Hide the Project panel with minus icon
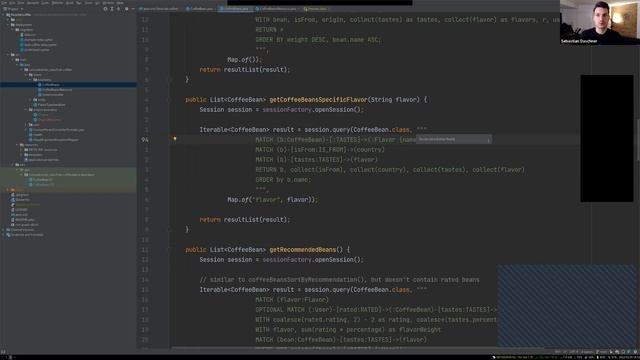This screenshot has height=360, width=640. [133, 9]
